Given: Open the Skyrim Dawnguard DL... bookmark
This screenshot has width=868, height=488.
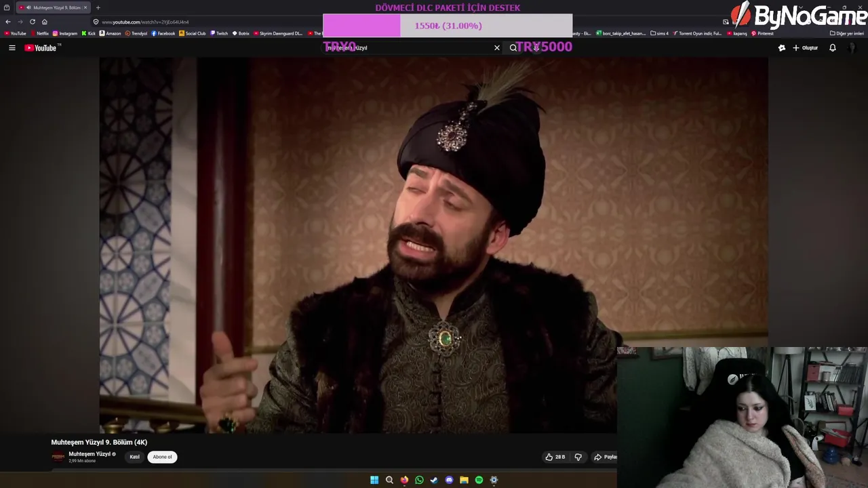Looking at the screenshot, I should (x=278, y=33).
